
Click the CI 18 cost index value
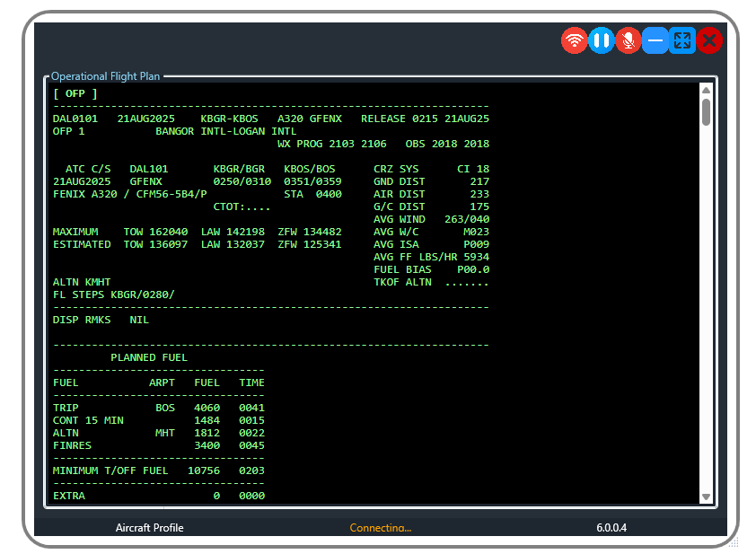pos(473,169)
